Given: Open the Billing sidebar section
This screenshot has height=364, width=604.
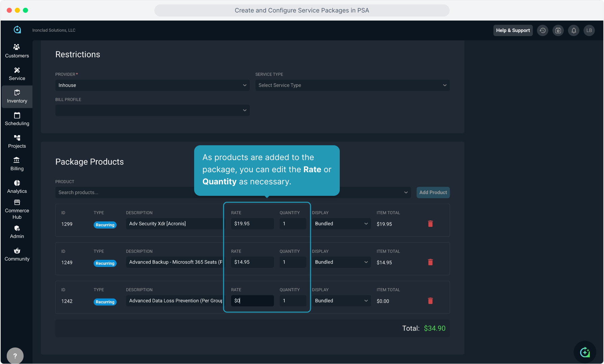Looking at the screenshot, I should [17, 164].
